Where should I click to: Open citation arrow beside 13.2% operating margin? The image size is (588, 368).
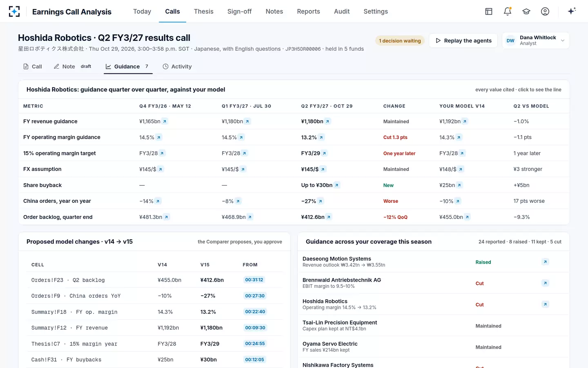321,137
